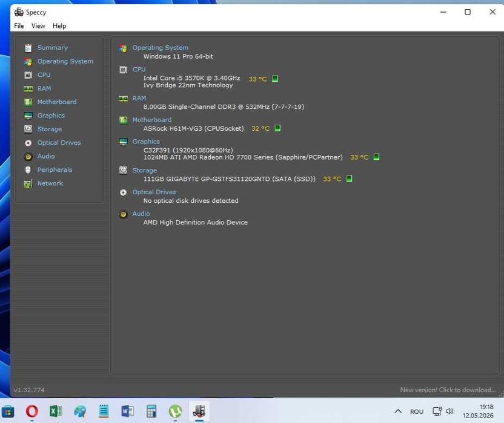The height and width of the screenshot is (423, 504).
Task: Click the Graphics monitor icon in sidebar
Action: pyautogui.click(x=28, y=116)
